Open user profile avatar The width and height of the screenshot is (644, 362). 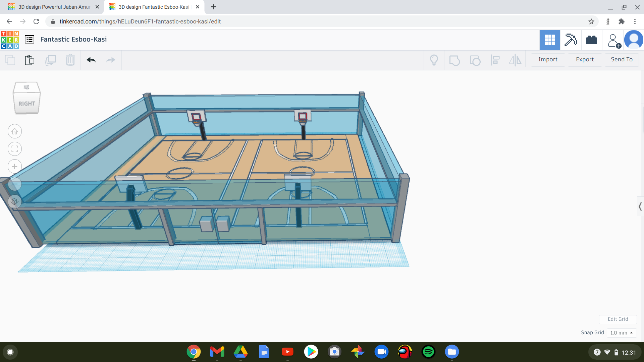[634, 40]
